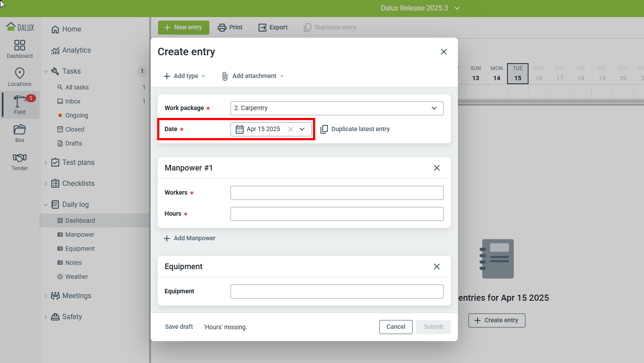This screenshot has width=644, height=363.
Task: Click the paperclip Add attachment icon
Action: point(225,76)
